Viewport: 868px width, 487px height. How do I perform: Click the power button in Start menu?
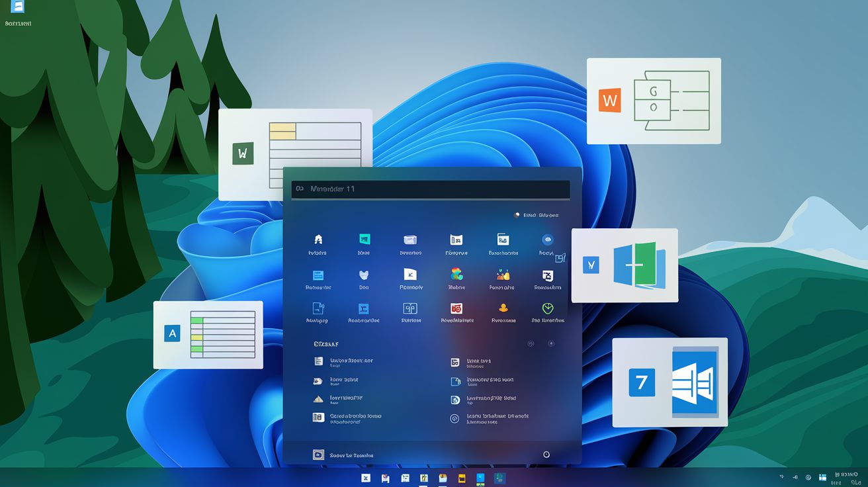(x=546, y=455)
